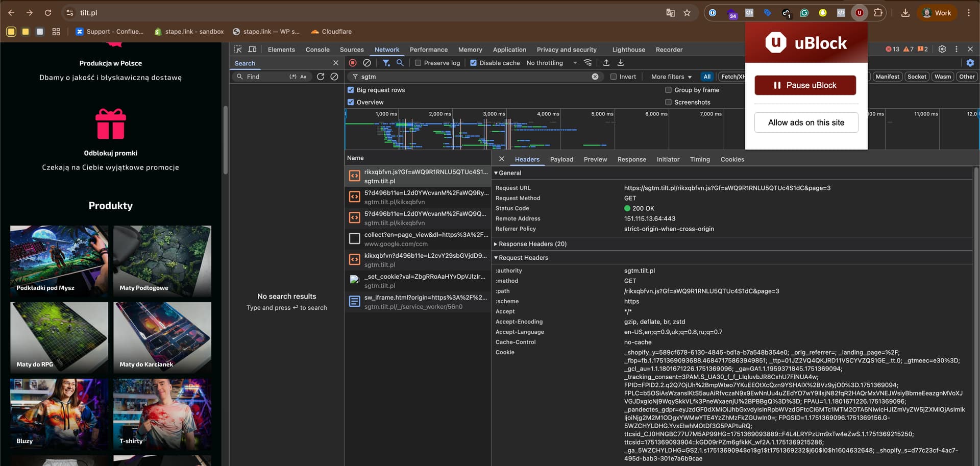Clear search results in the Search panel
The image size is (980, 466).
pos(334,77)
